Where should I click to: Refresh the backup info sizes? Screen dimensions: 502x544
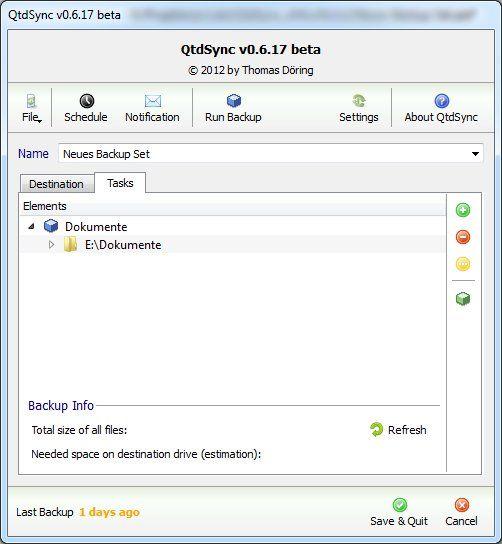tap(398, 430)
